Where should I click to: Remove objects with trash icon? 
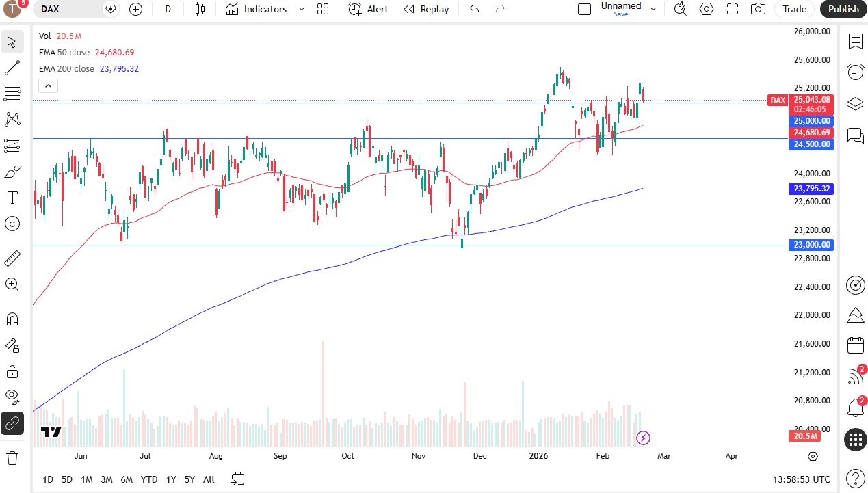click(12, 457)
